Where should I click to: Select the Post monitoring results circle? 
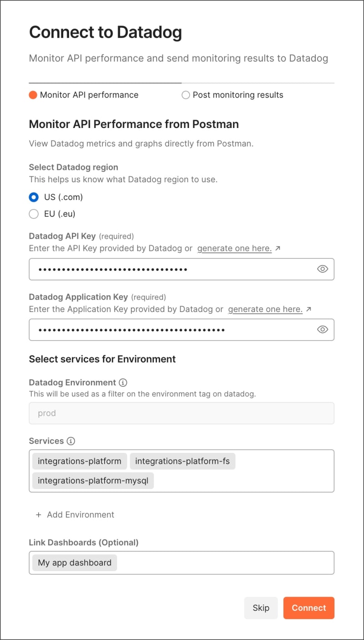(186, 95)
